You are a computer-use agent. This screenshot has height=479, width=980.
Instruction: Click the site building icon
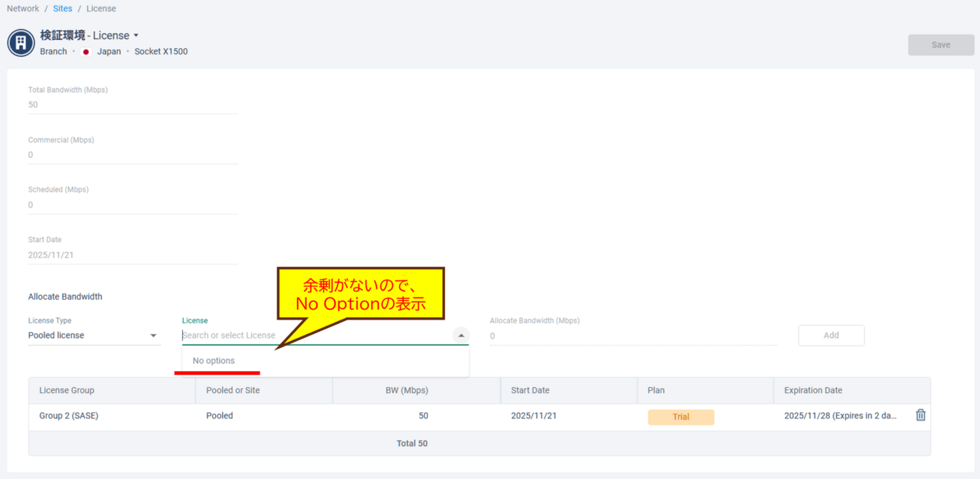(x=21, y=43)
